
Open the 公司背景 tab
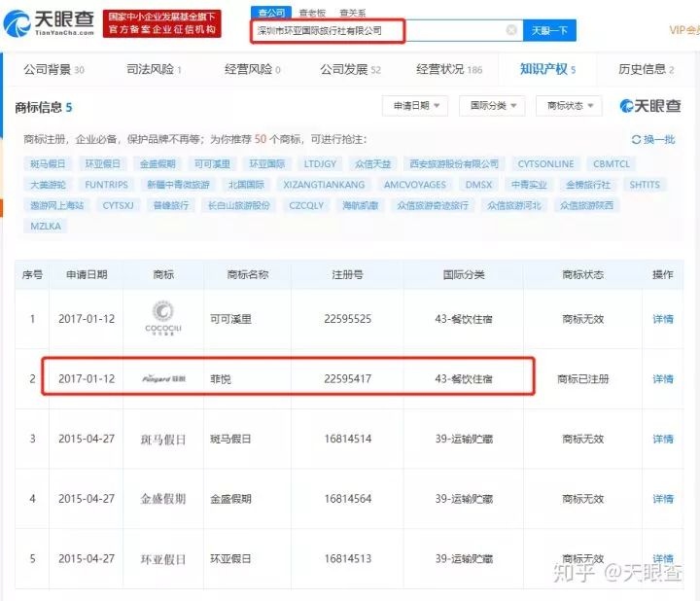coord(53,70)
